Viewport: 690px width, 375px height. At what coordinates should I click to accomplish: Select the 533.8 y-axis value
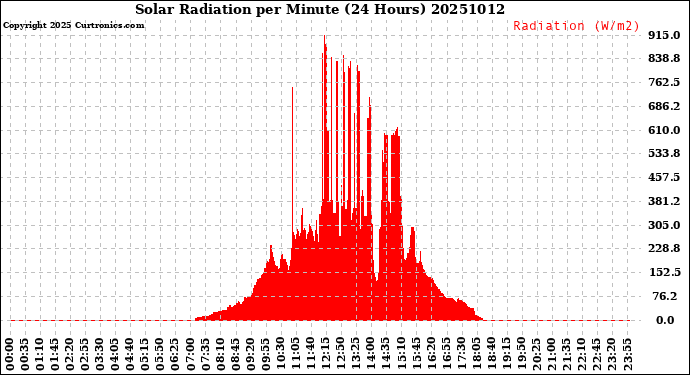[x=664, y=154]
